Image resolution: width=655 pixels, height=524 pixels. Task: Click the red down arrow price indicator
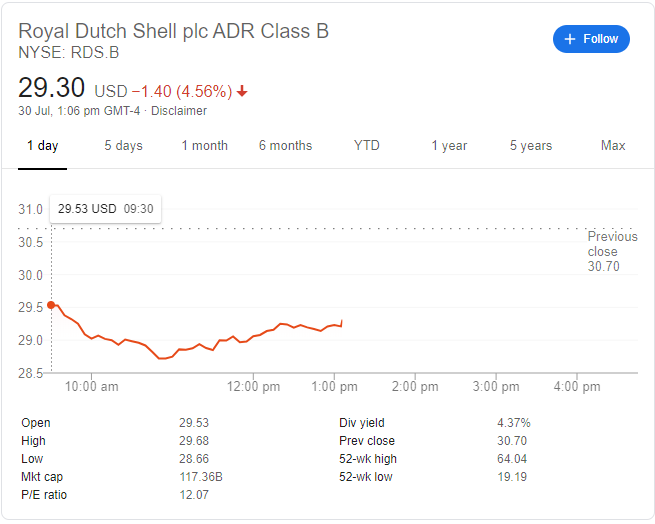(242, 91)
